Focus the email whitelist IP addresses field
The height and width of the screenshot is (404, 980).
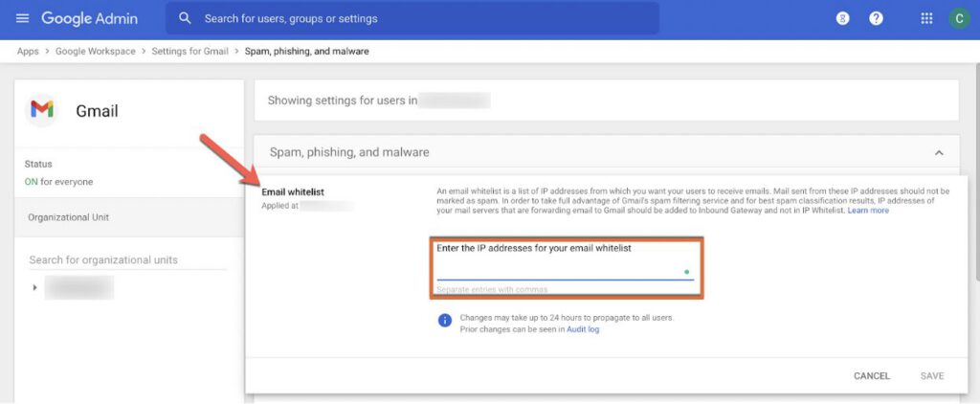coord(560,271)
